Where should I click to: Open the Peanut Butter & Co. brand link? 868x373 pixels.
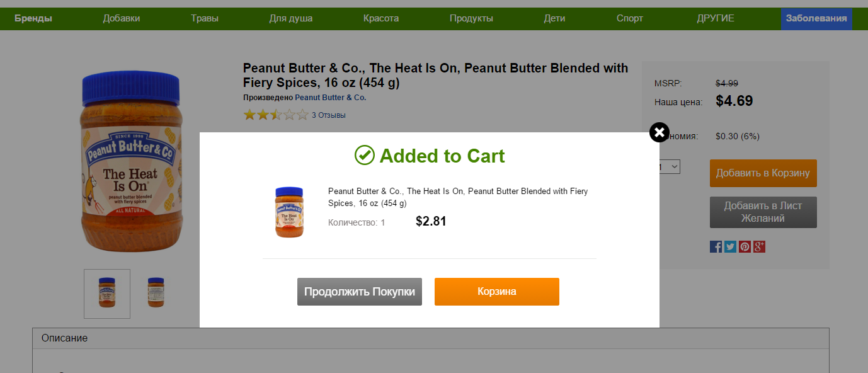330,98
